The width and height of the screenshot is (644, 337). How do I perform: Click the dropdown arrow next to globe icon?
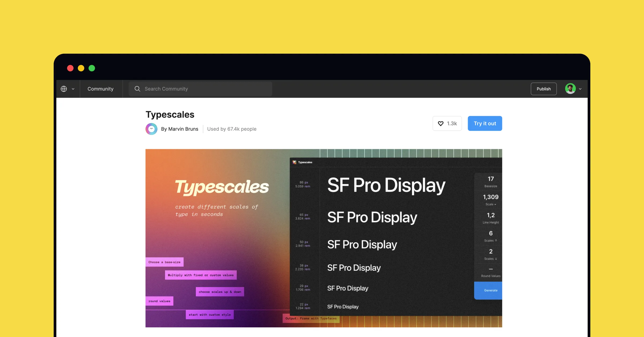pos(72,89)
